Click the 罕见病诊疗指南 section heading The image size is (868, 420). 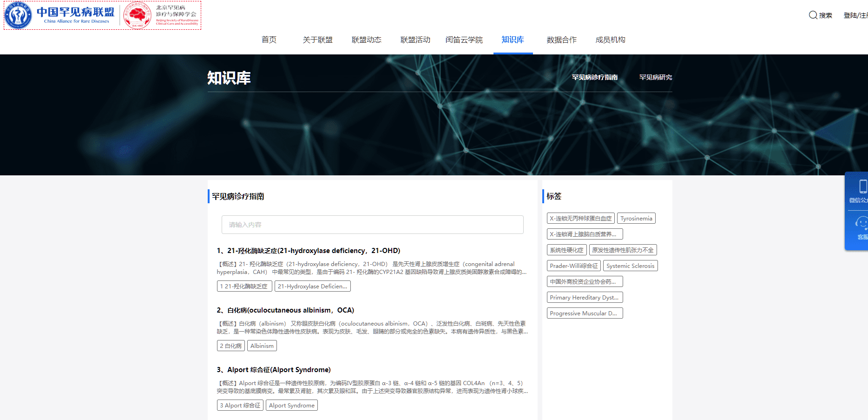point(238,197)
